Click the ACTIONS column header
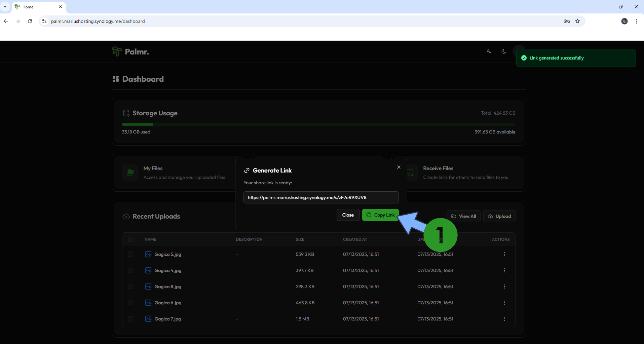The width and height of the screenshot is (644, 344). (x=501, y=239)
